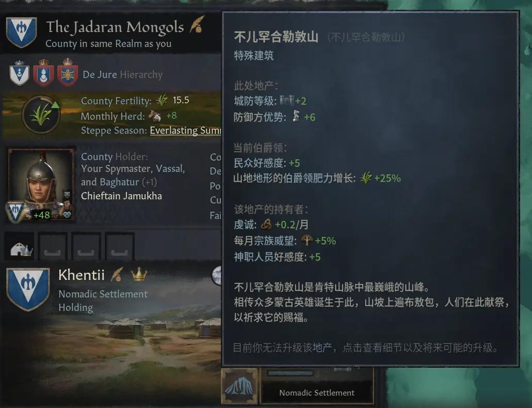Select the fourth empty holding slot
The height and width of the screenshot is (408, 532).
(x=120, y=246)
